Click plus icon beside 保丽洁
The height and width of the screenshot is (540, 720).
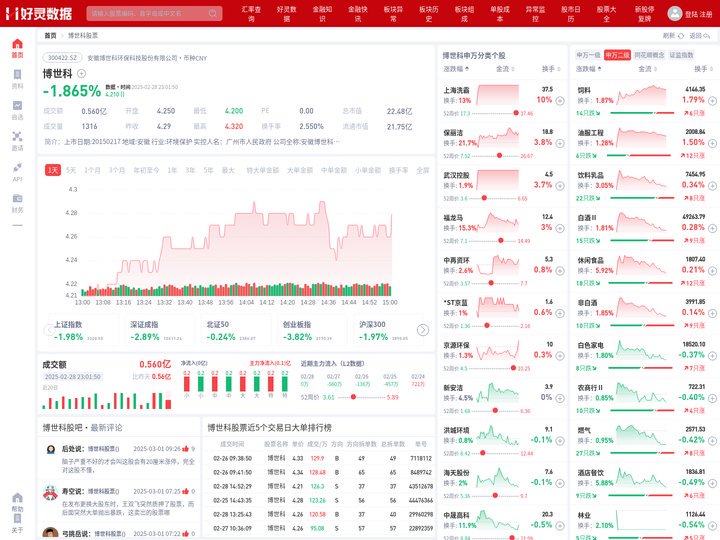(560, 143)
